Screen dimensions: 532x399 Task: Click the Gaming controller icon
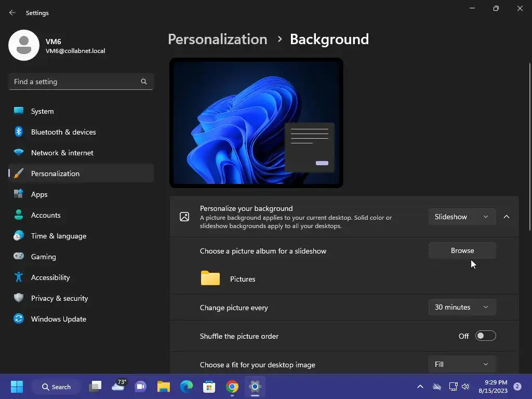[x=19, y=256]
